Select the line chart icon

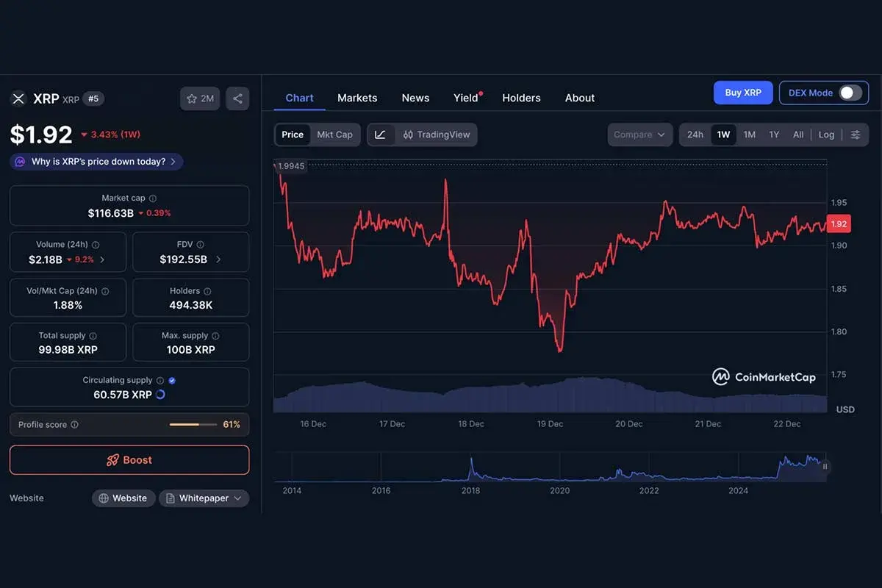tap(381, 135)
